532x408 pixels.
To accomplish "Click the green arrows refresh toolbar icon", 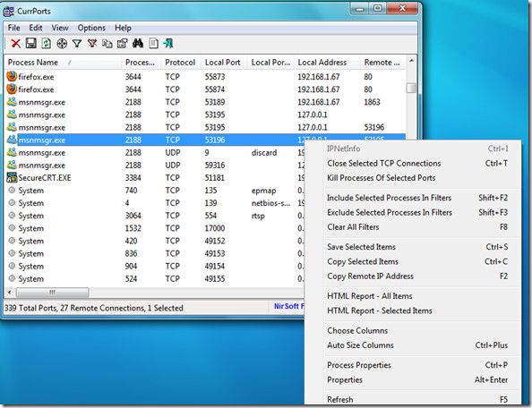I will click(x=47, y=43).
